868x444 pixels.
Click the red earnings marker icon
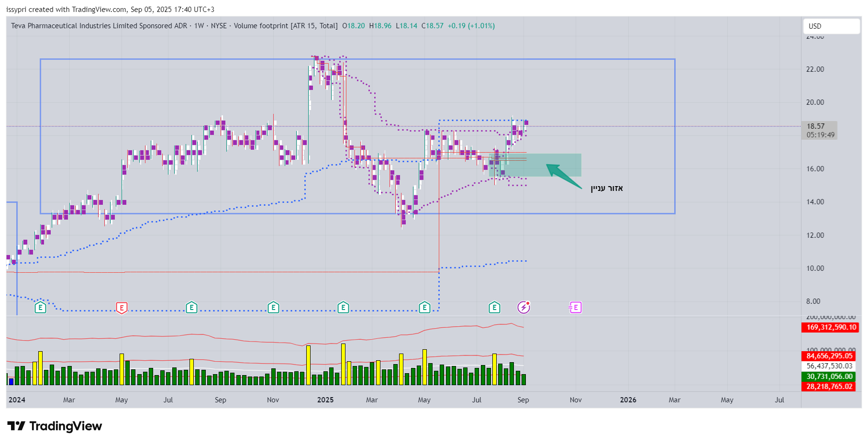pyautogui.click(x=122, y=308)
